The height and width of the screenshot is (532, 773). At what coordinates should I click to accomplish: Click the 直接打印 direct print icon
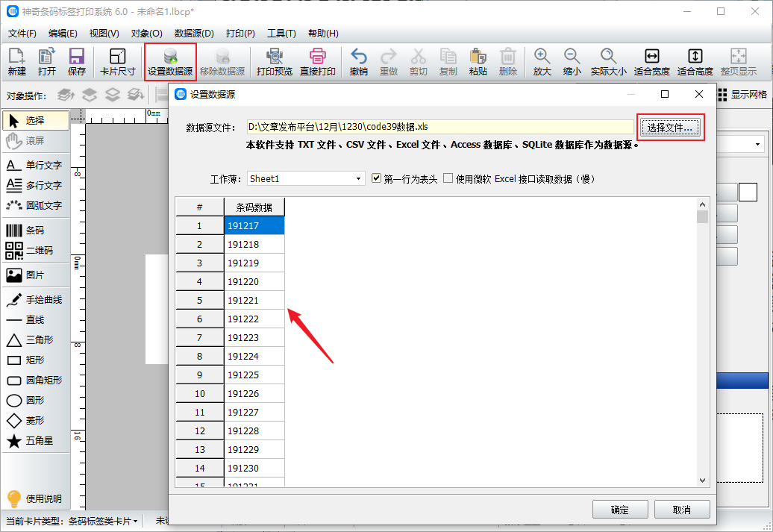click(318, 62)
